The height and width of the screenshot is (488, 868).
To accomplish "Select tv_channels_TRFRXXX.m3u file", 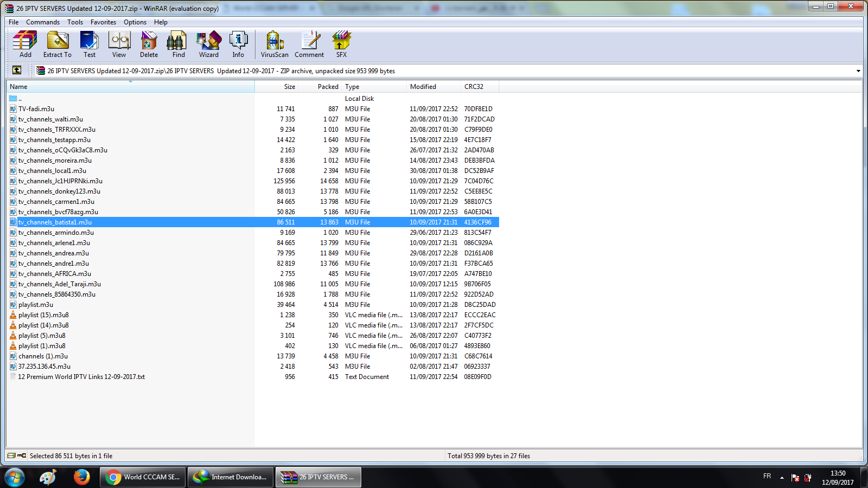I will 57,130.
